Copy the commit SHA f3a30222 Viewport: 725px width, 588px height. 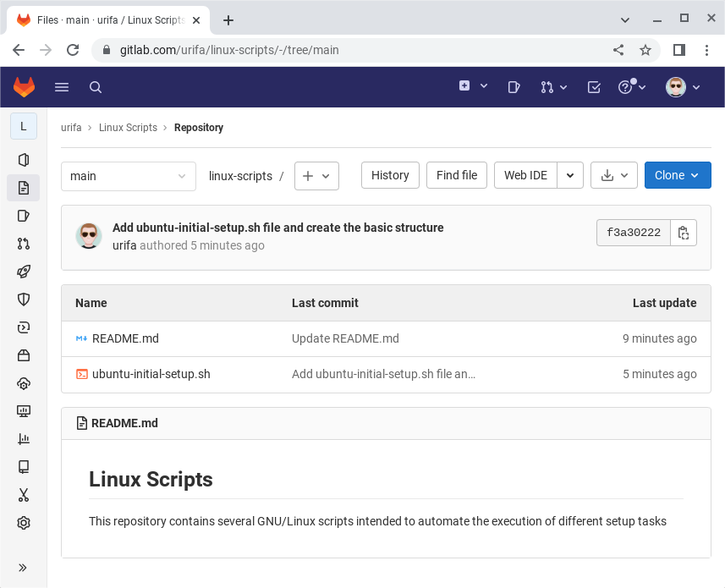click(x=684, y=233)
